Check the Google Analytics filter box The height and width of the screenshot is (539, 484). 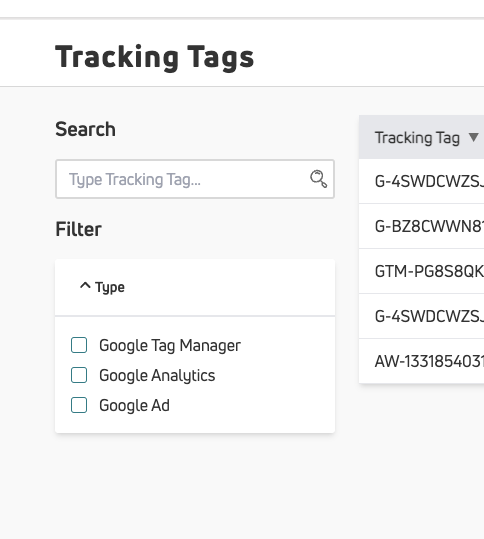click(x=79, y=375)
